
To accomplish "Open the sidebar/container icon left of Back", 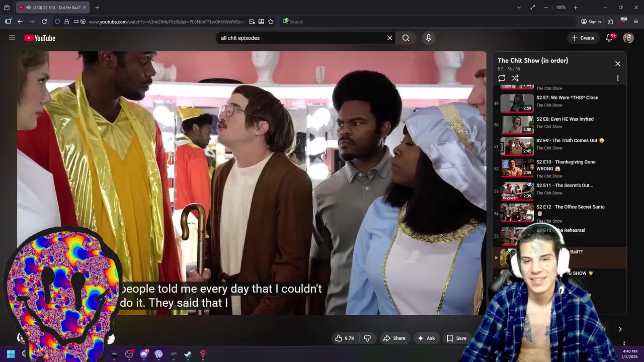I will (8, 22).
